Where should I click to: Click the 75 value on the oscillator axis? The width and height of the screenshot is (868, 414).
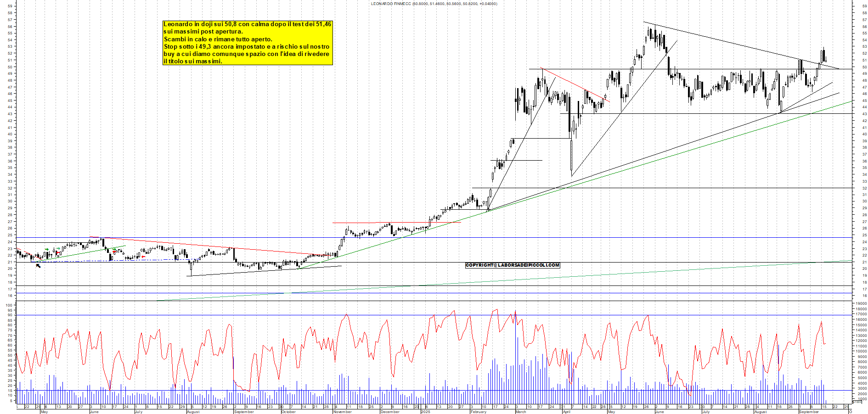click(x=10, y=330)
